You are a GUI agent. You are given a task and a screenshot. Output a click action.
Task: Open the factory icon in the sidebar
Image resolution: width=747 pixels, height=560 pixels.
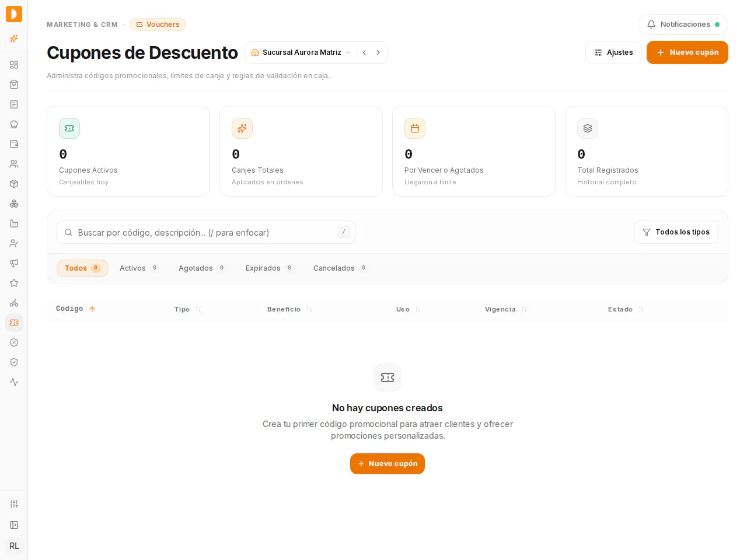[14, 223]
